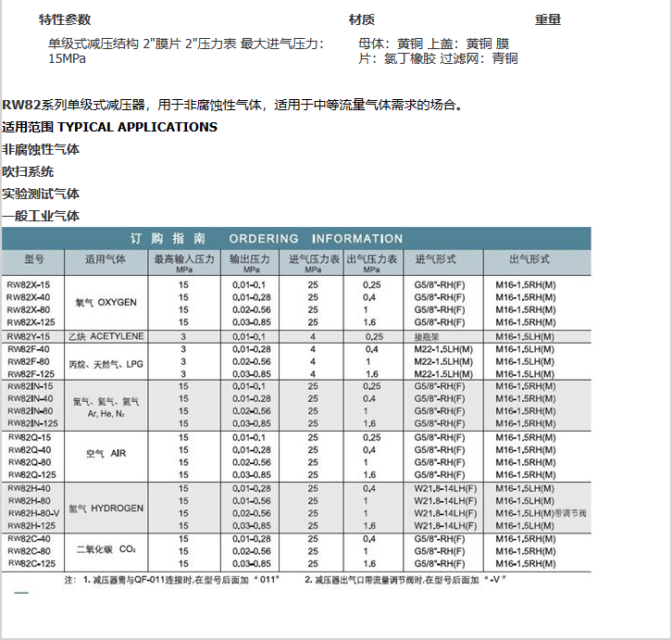Click footnote 1 about QF-011 连接

[x=180, y=580]
